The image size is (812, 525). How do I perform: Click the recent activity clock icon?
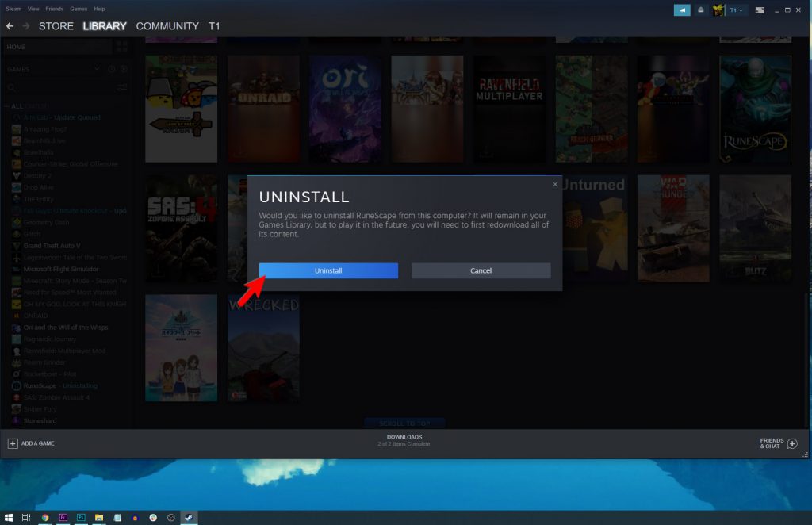pyautogui.click(x=111, y=69)
